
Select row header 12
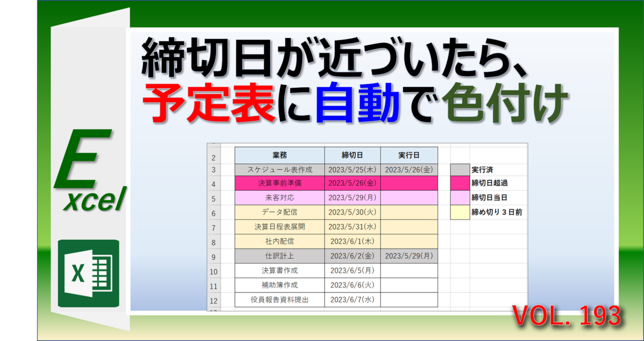pos(213,300)
